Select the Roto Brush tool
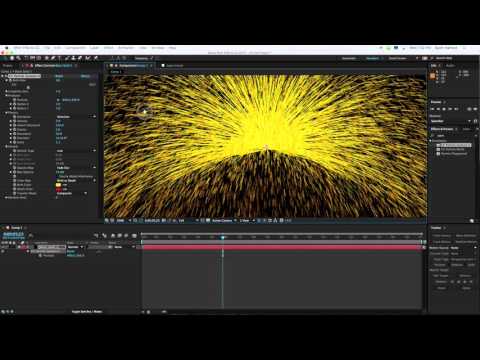The width and height of the screenshot is (480, 360). click(x=88, y=58)
